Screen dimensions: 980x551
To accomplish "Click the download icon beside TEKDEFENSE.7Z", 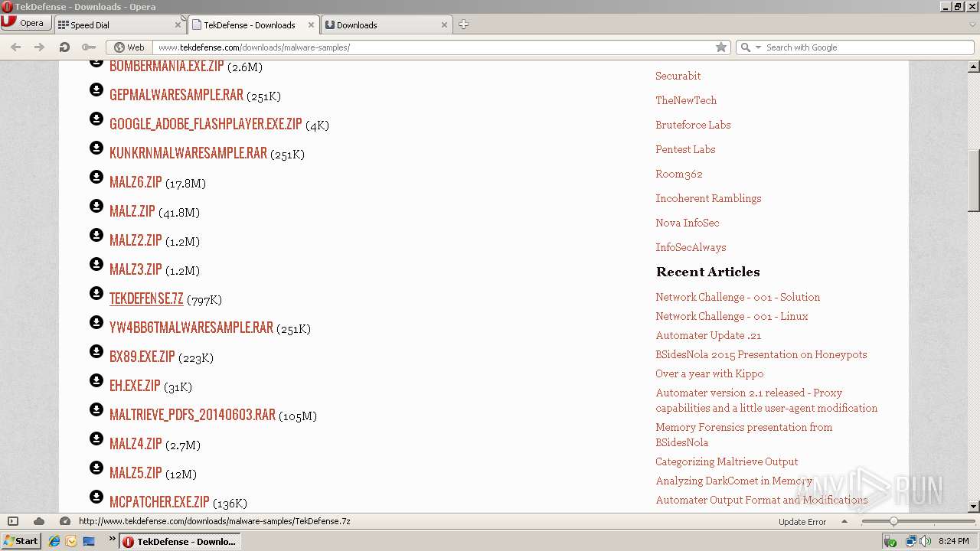I will tap(96, 293).
